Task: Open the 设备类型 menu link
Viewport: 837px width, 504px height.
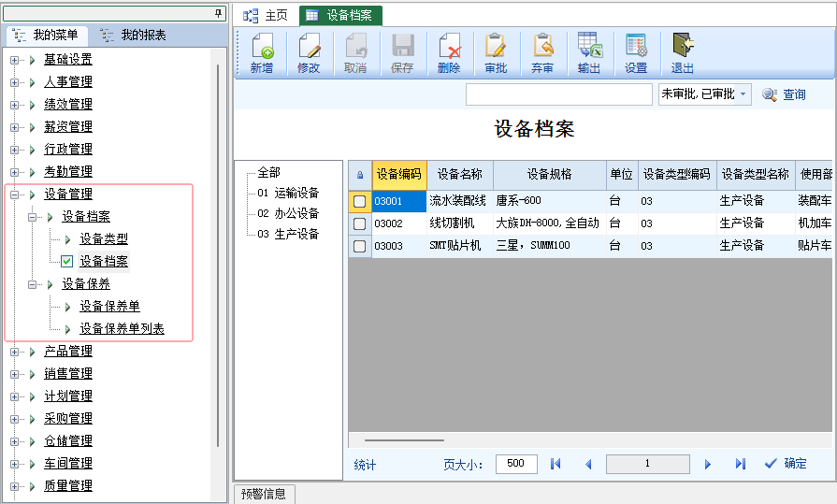Action: (x=104, y=238)
